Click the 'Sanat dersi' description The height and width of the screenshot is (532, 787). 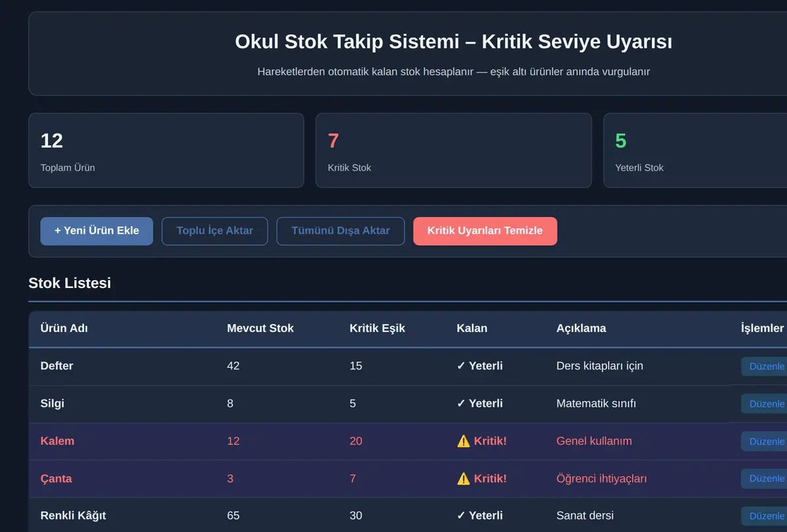585,516
